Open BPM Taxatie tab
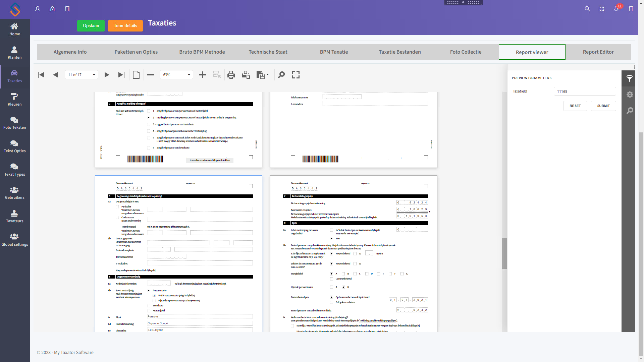The width and height of the screenshot is (644, 362). 334,52
